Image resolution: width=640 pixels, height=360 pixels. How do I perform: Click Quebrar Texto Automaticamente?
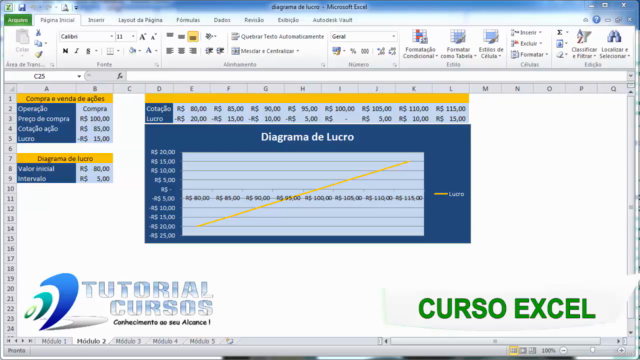[x=278, y=36]
